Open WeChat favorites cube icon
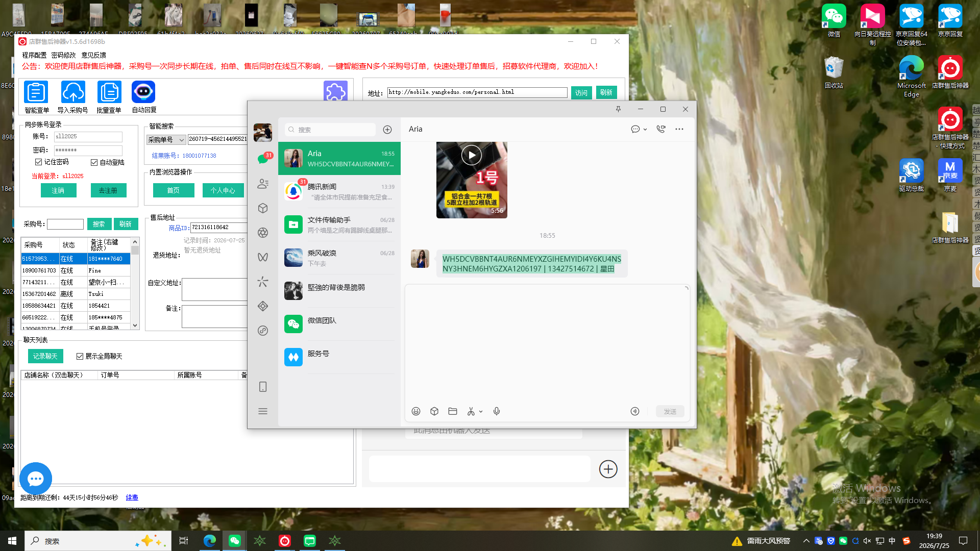The height and width of the screenshot is (551, 980). (x=263, y=208)
